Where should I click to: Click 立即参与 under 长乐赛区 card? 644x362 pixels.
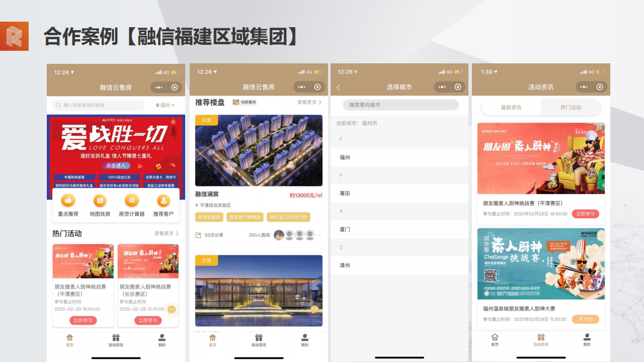[148, 320]
